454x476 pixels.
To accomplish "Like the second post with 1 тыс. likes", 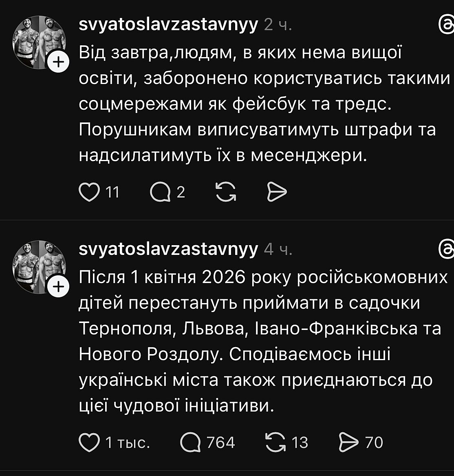I will click(89, 443).
